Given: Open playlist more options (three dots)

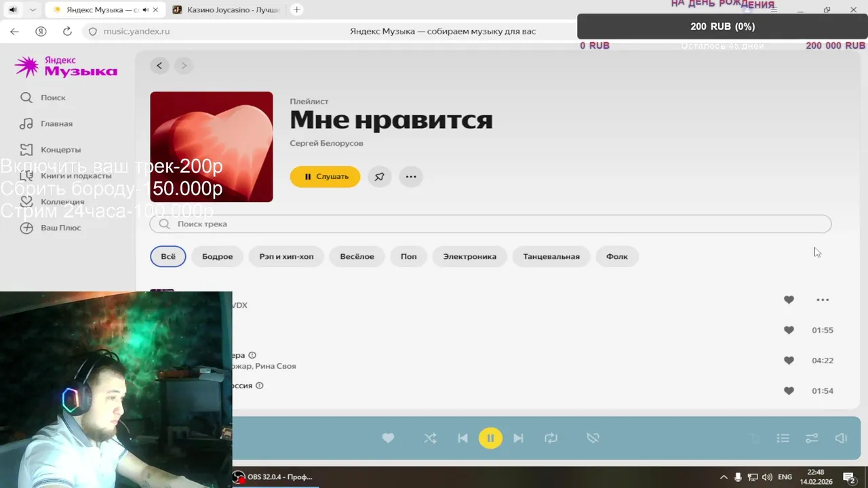Looking at the screenshot, I should 411,177.
